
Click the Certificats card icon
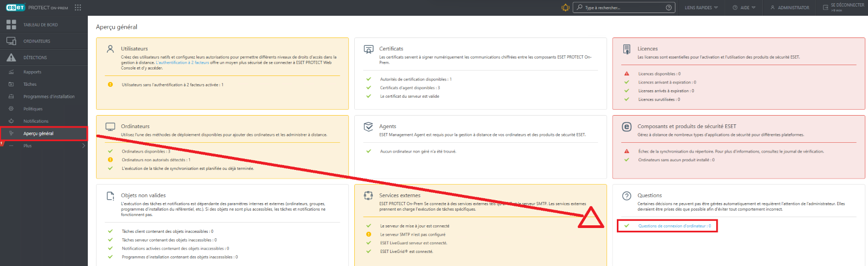[368, 49]
